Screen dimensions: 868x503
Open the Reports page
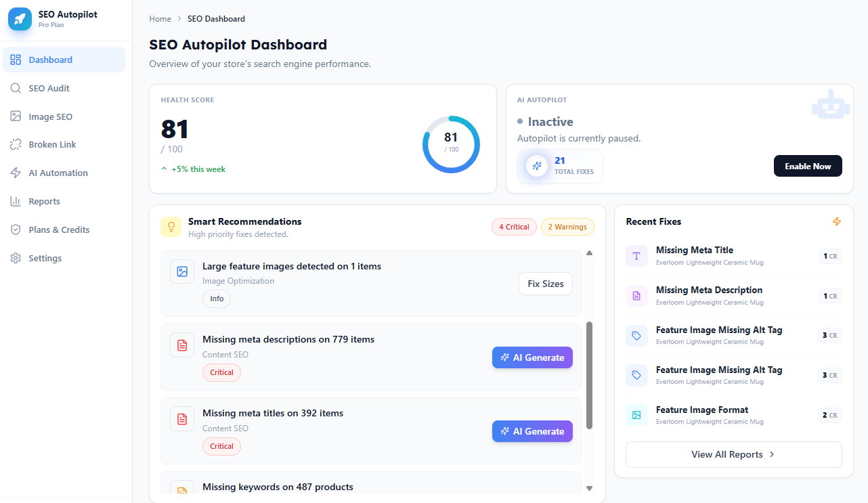click(x=64, y=201)
